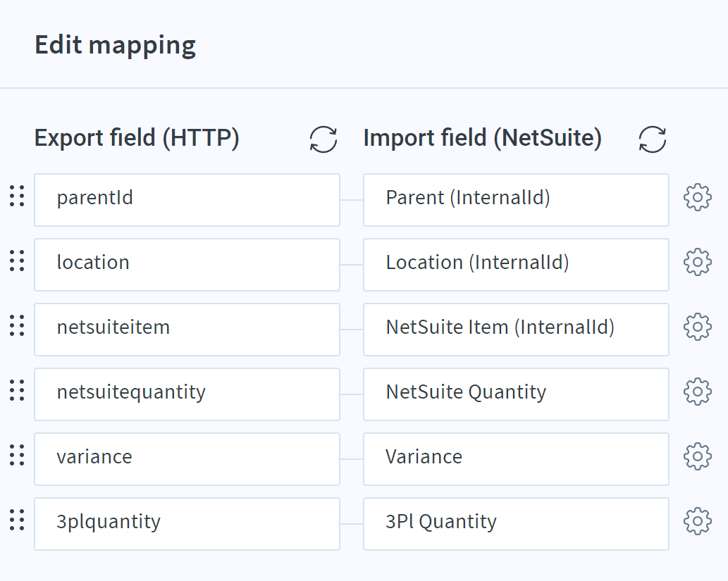The width and height of the screenshot is (728, 581).
Task: Open settings for NetSuite Item (InternalId) mapping
Action: [697, 327]
